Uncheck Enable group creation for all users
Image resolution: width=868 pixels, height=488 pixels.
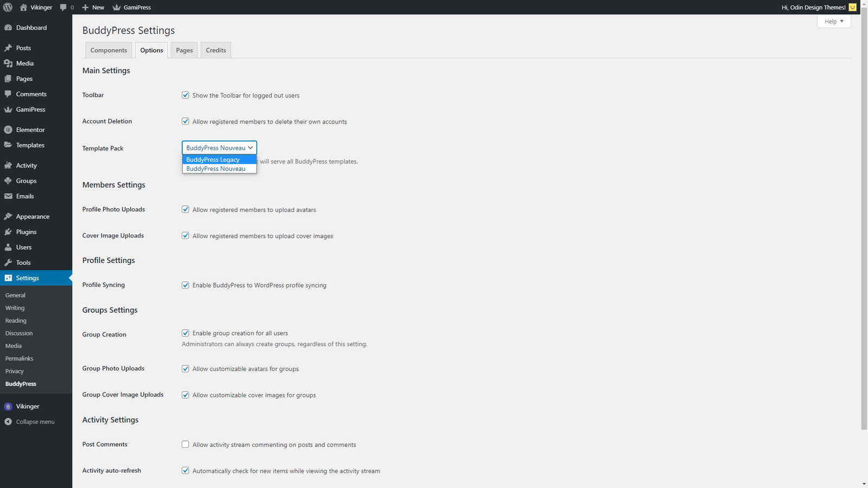(x=186, y=333)
